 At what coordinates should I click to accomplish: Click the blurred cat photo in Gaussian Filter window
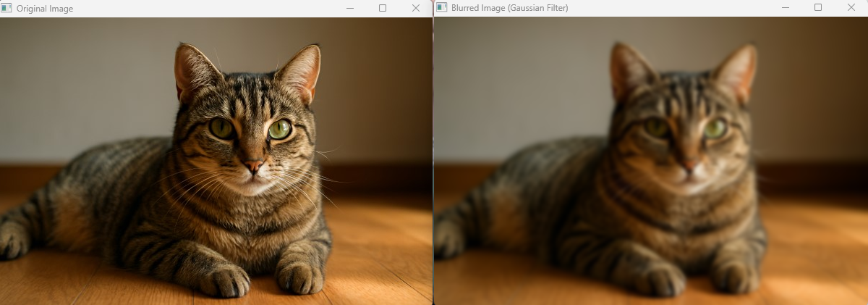pyautogui.click(x=651, y=161)
